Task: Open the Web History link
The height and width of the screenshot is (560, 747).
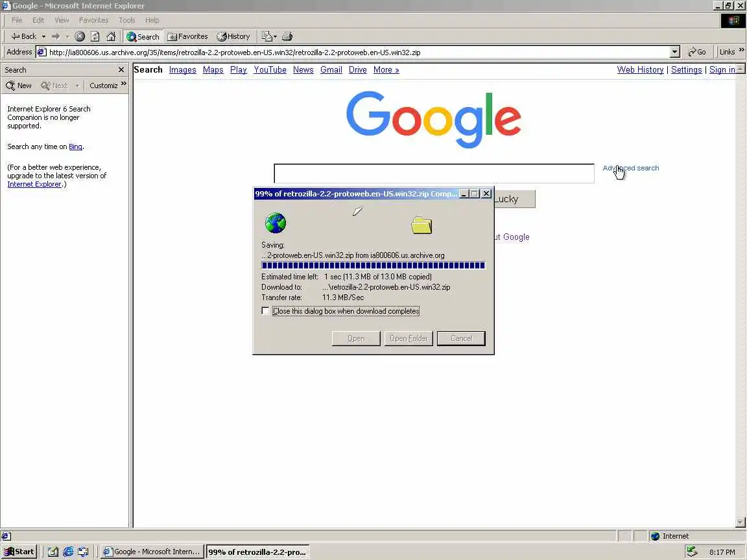Action: (640, 69)
